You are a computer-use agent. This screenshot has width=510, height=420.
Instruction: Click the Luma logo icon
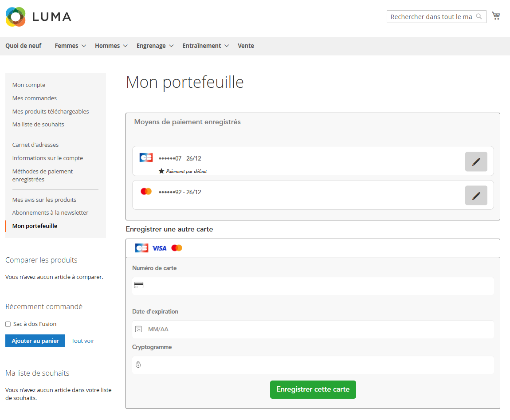[x=16, y=17]
